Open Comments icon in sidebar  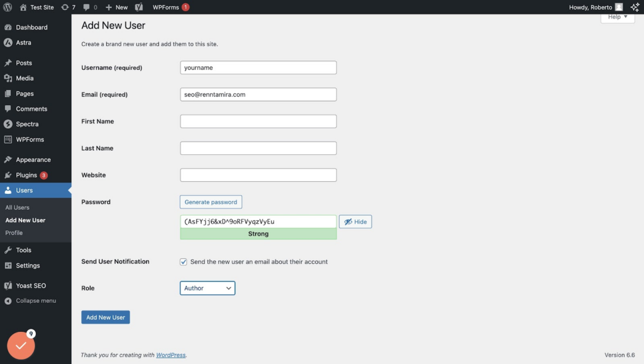[x=8, y=108]
